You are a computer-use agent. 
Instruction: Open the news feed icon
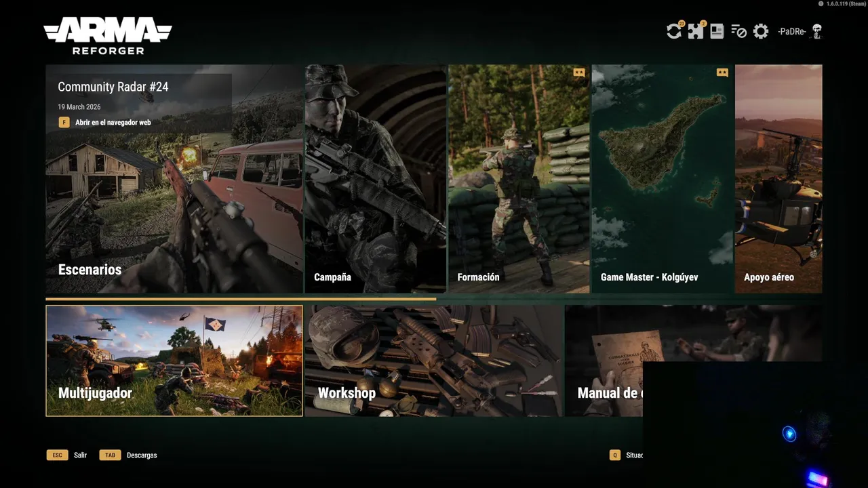point(717,31)
